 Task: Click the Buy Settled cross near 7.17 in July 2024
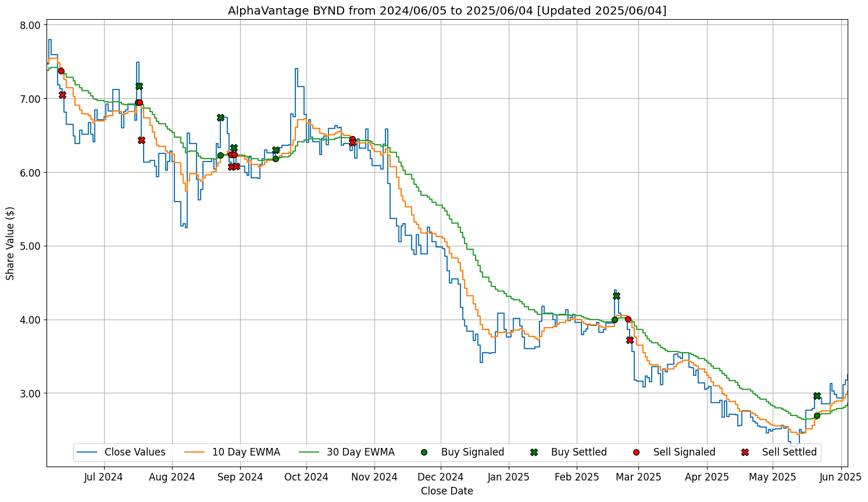(x=139, y=86)
